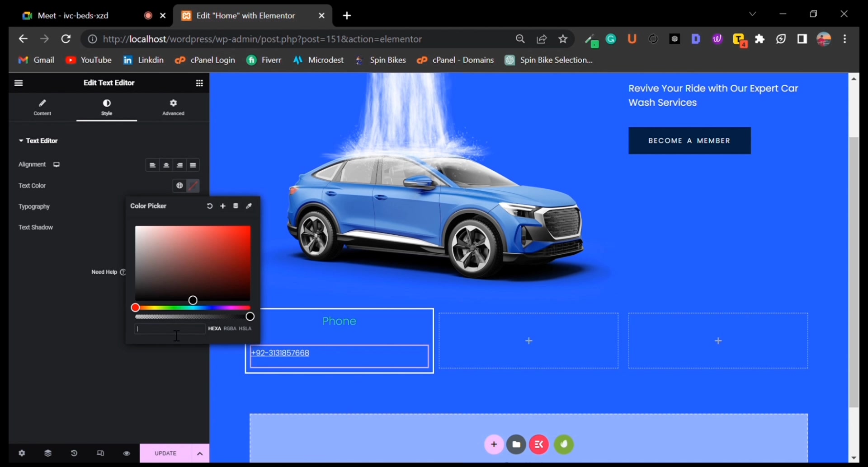Open the YouTube bookmark
The image size is (868, 467).
(x=89, y=60)
